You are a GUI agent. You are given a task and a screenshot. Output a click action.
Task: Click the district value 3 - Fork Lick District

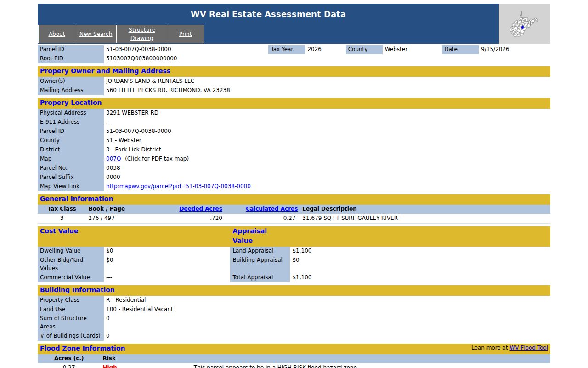(x=134, y=149)
